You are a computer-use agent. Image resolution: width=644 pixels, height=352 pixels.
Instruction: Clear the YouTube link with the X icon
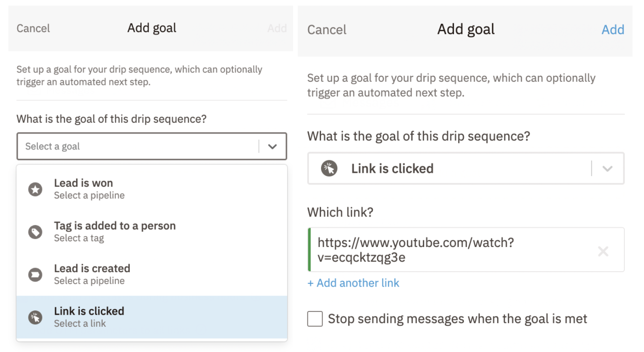tap(603, 252)
